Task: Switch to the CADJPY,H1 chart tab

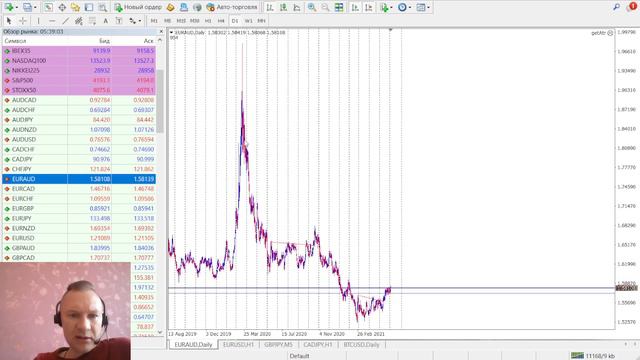Action: coord(318,345)
